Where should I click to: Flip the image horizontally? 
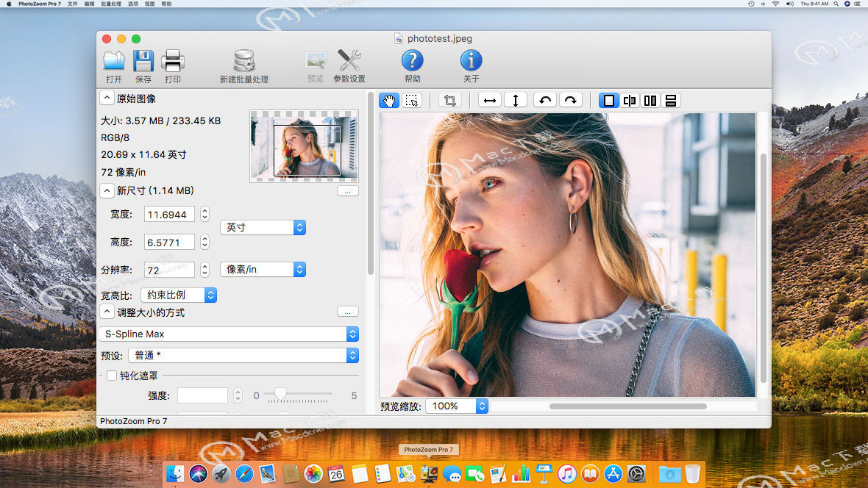[x=490, y=101]
